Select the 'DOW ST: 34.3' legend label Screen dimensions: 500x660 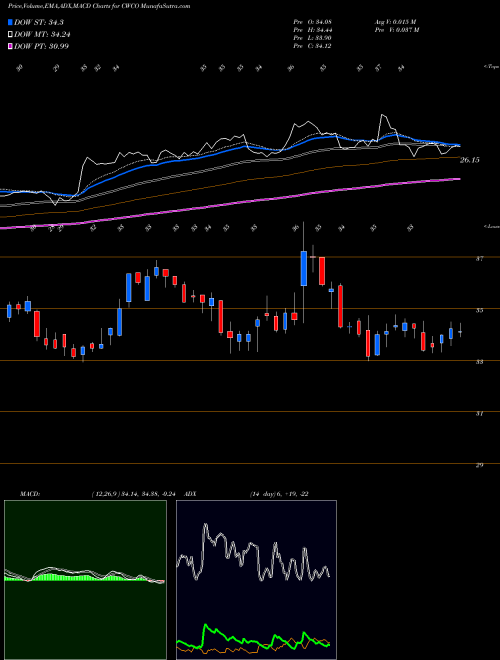[x=38, y=22]
